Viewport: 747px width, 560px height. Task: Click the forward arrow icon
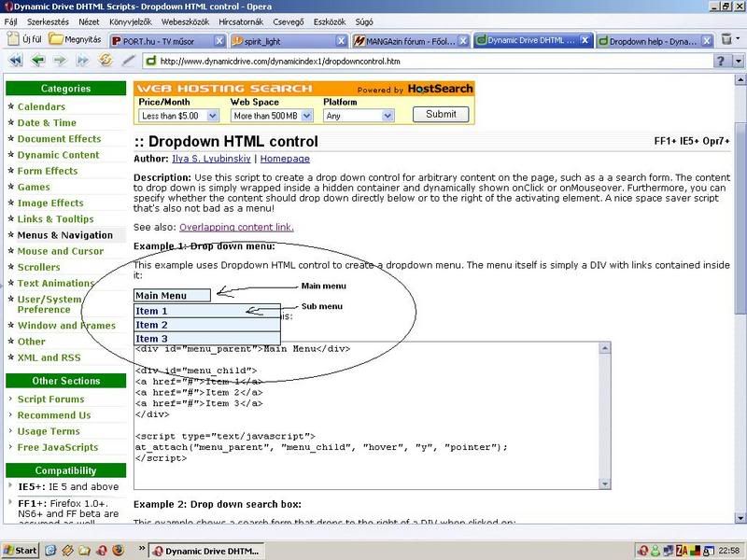pos(60,61)
